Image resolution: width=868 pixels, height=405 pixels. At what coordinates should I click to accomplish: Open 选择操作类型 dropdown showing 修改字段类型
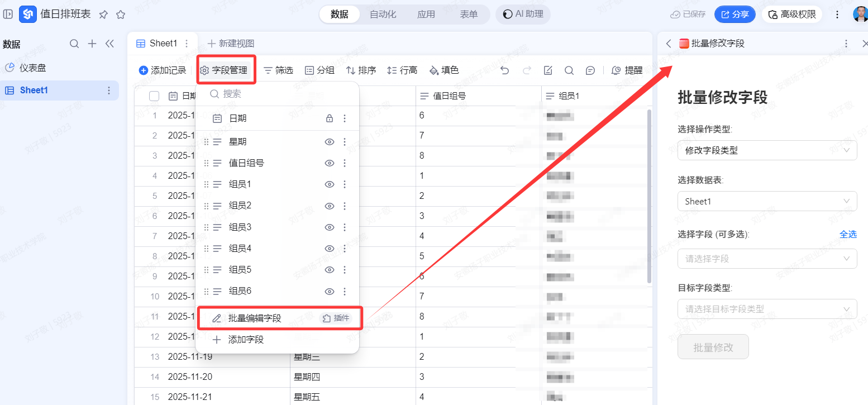(767, 150)
